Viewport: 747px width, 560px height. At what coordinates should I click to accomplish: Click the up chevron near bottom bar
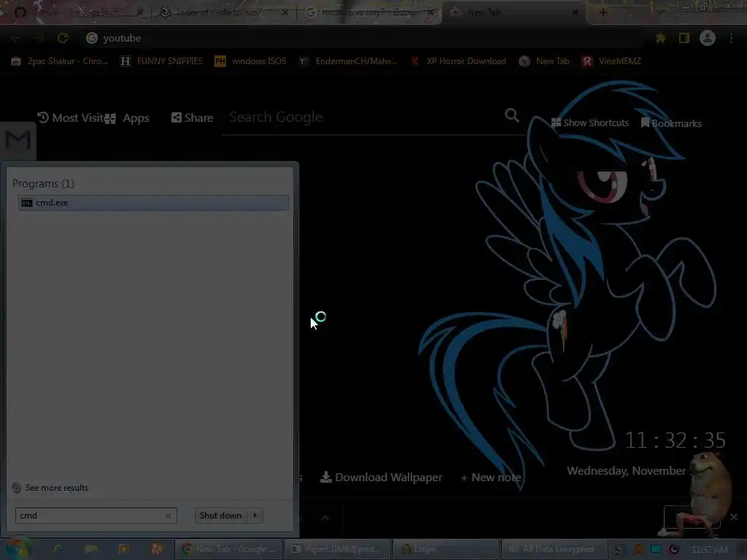point(325,518)
